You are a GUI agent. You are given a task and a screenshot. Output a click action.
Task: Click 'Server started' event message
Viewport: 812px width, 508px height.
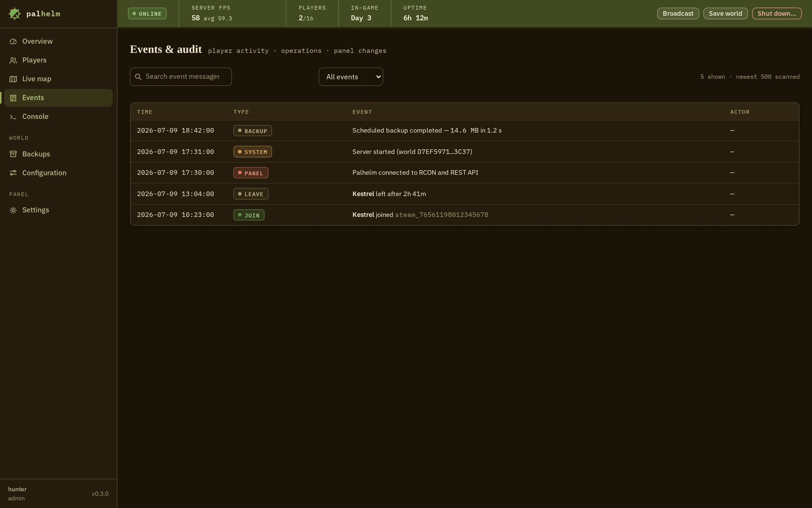pyautogui.click(x=412, y=152)
